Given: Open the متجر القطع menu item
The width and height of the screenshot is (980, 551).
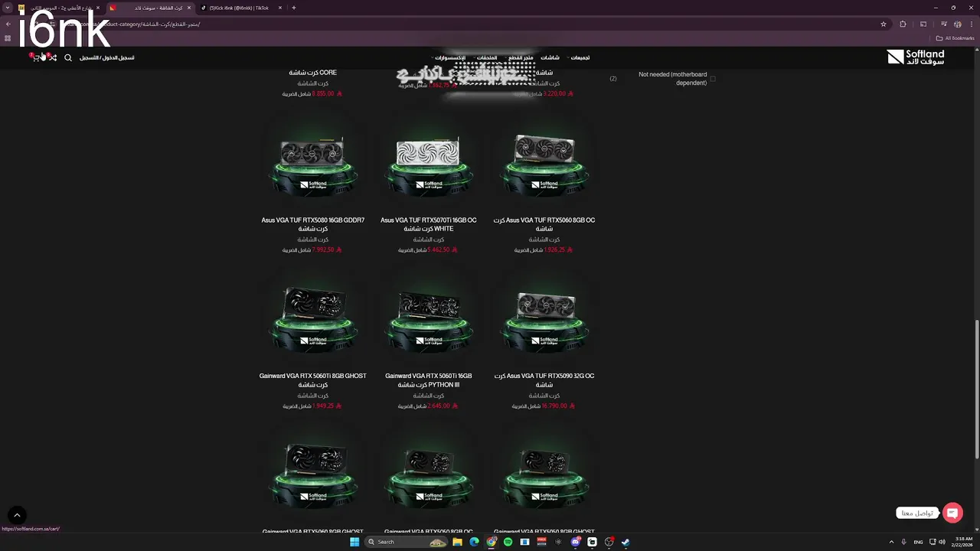Looking at the screenshot, I should click(521, 57).
